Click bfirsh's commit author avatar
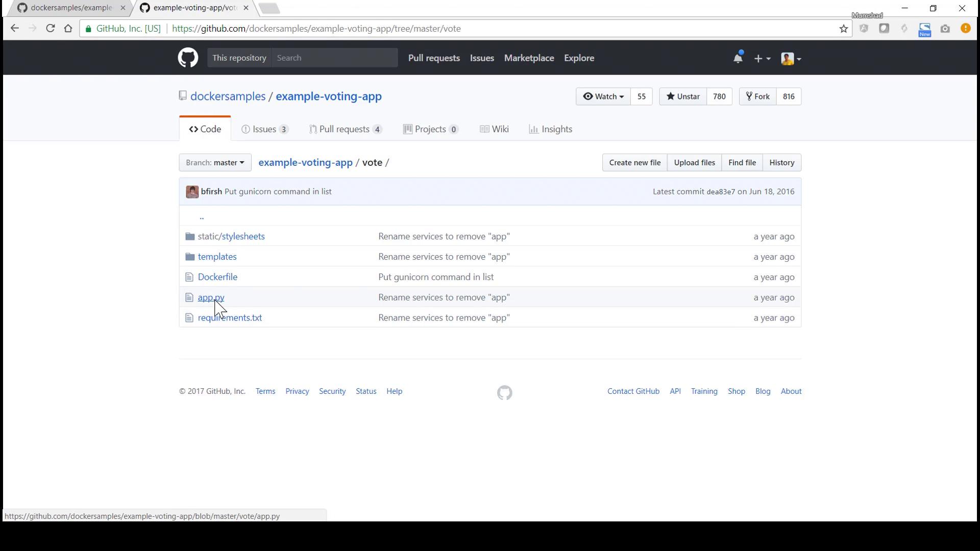Image resolution: width=980 pixels, height=551 pixels. (x=192, y=192)
